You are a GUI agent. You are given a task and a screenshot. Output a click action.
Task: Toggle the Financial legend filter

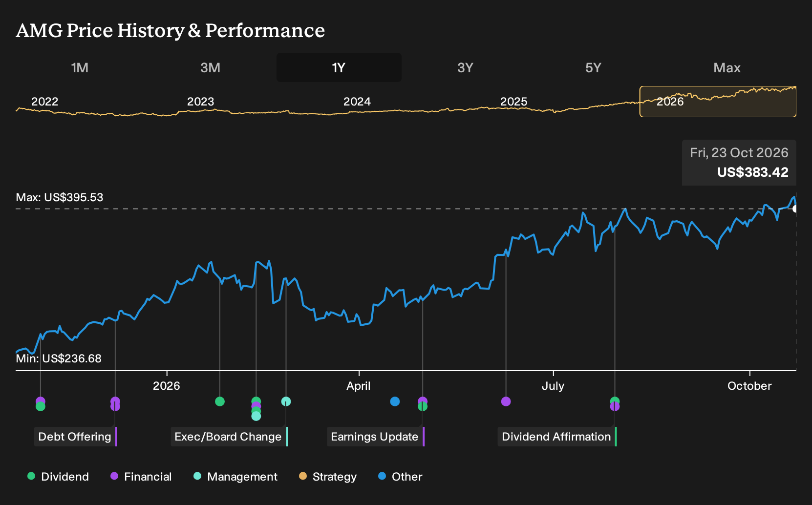[141, 477]
